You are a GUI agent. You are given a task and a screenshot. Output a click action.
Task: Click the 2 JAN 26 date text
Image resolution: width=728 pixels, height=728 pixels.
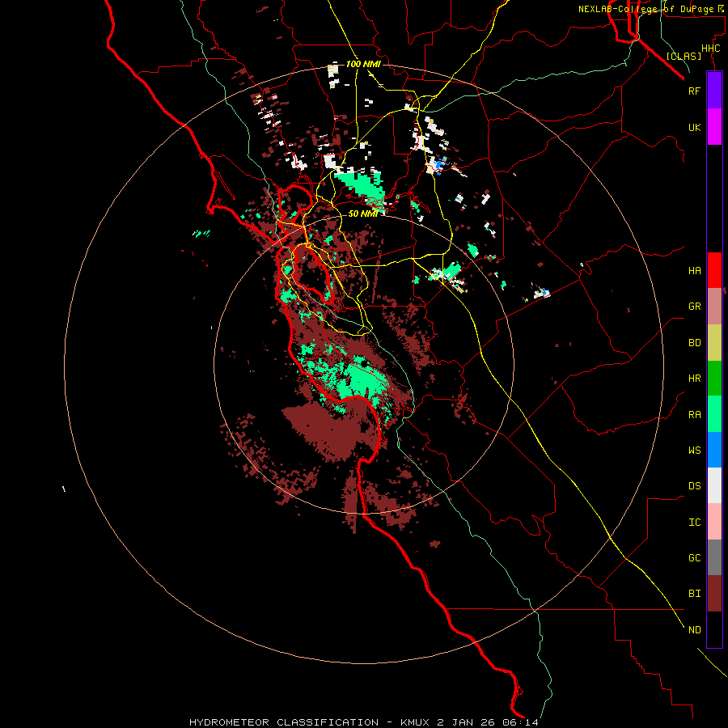[x=467, y=722]
